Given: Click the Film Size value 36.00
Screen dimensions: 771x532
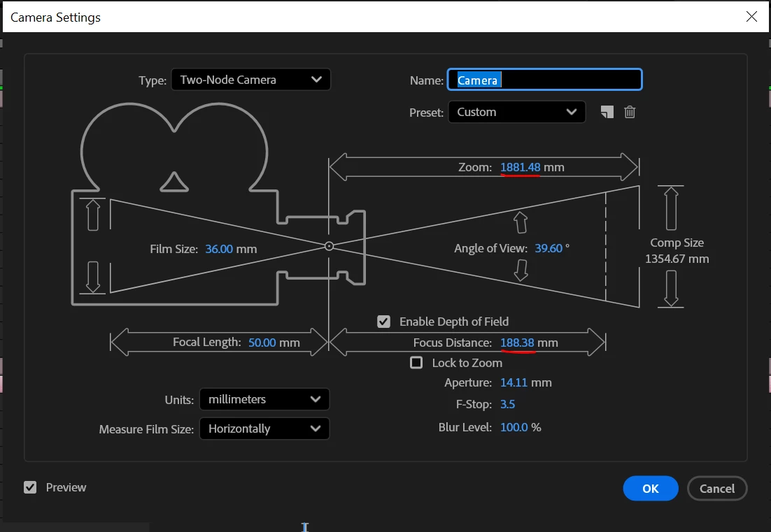Looking at the screenshot, I should [219, 249].
